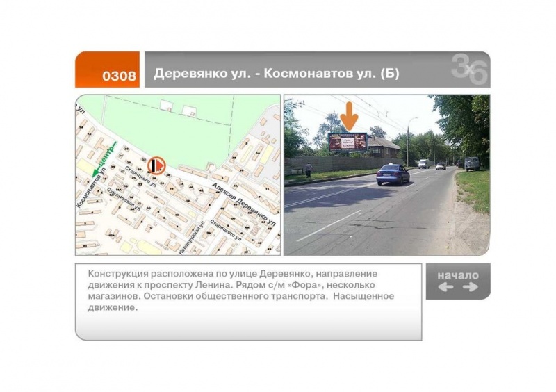Click the left arrow under 'начало'
This screenshot has height=392, width=556.
(x=445, y=287)
